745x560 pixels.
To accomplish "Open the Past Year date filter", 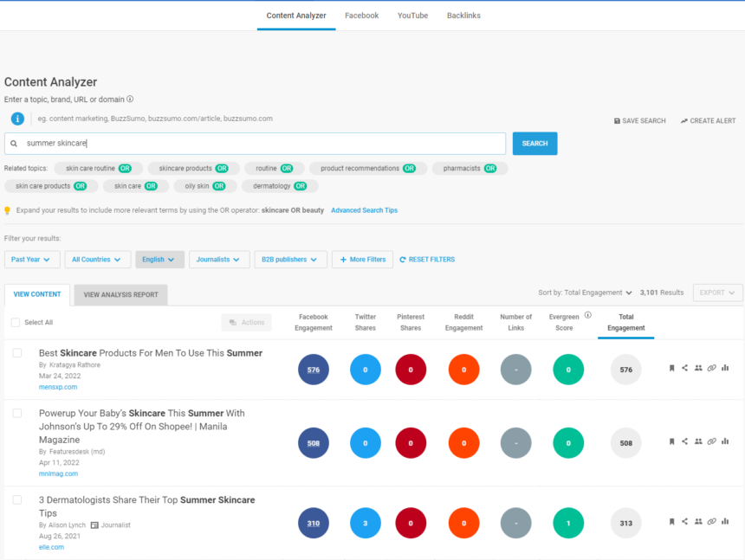I will 32,259.
